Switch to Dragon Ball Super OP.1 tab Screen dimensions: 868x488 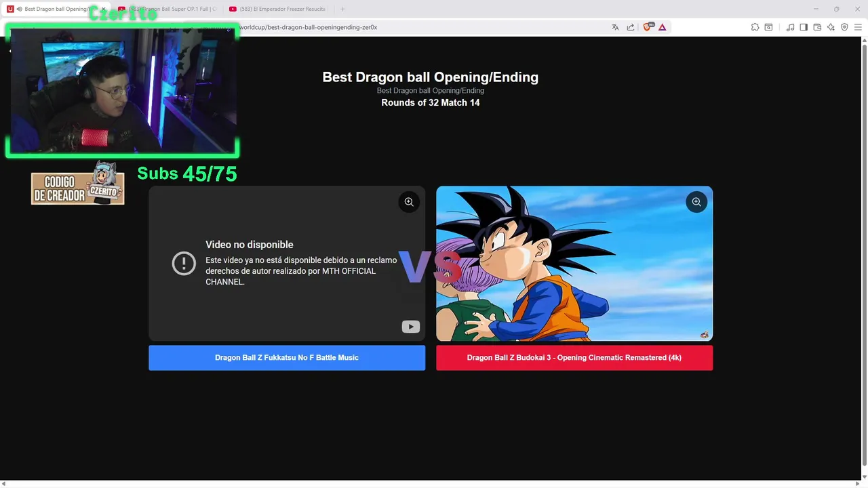(x=168, y=9)
